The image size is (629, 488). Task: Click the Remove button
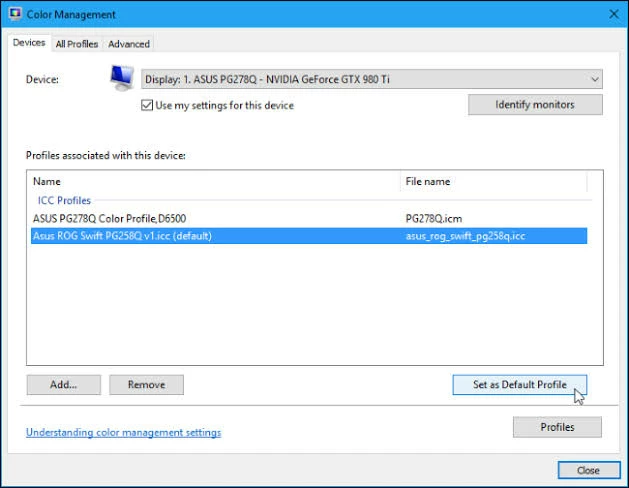click(x=146, y=385)
